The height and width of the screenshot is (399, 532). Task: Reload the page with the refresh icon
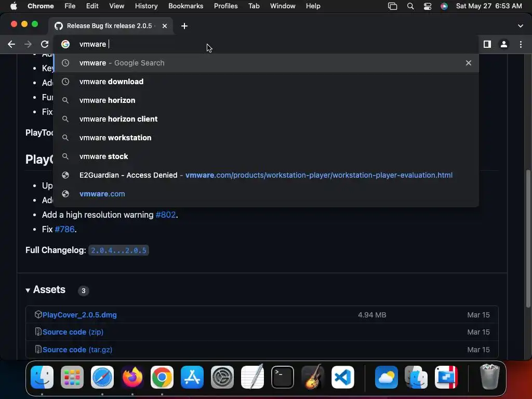(x=45, y=44)
